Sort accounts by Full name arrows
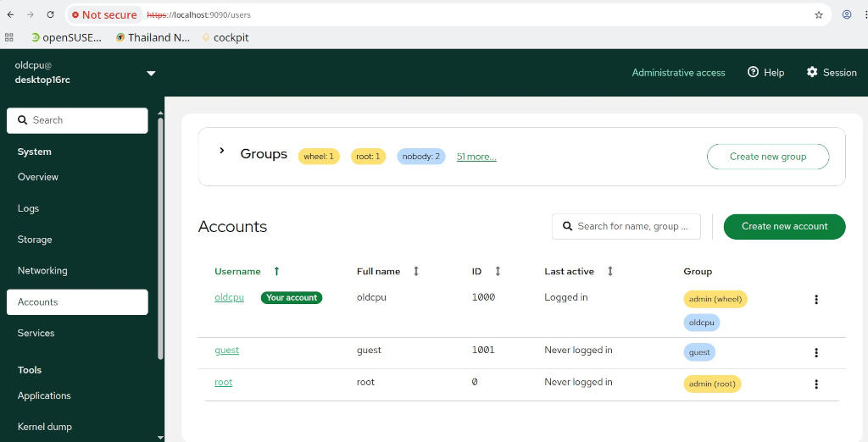Screen dimensions: 868x442 click(x=415, y=271)
